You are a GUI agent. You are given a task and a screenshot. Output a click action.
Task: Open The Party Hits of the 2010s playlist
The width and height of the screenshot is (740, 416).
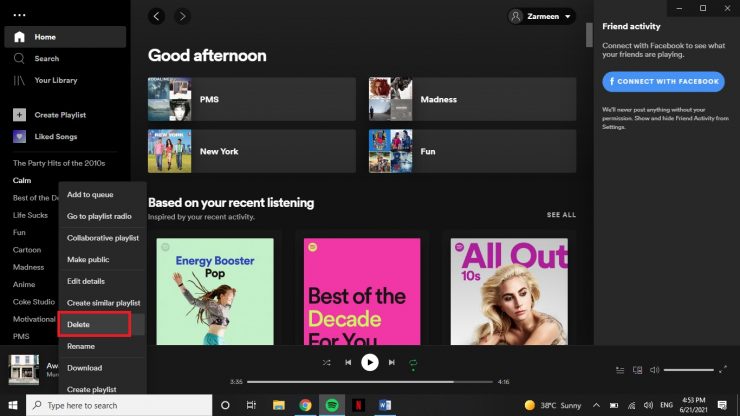tap(59, 163)
